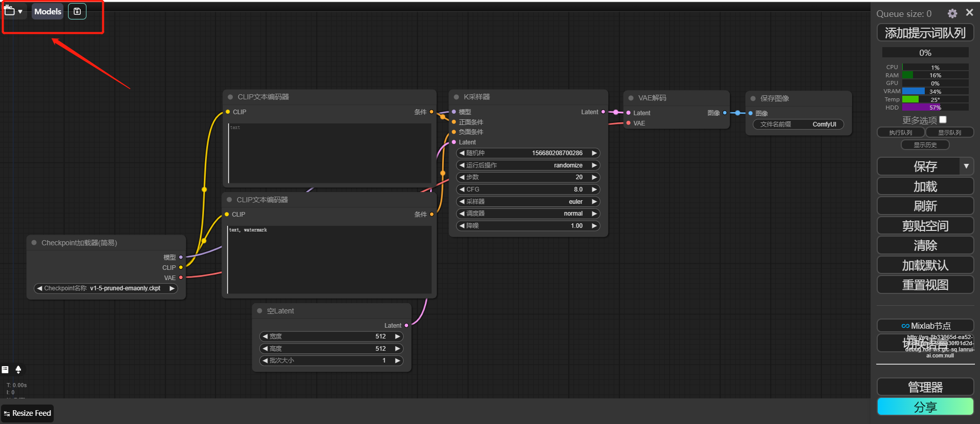Click the 正面条件 input slot on K采样器
980x424 pixels.
tap(454, 122)
